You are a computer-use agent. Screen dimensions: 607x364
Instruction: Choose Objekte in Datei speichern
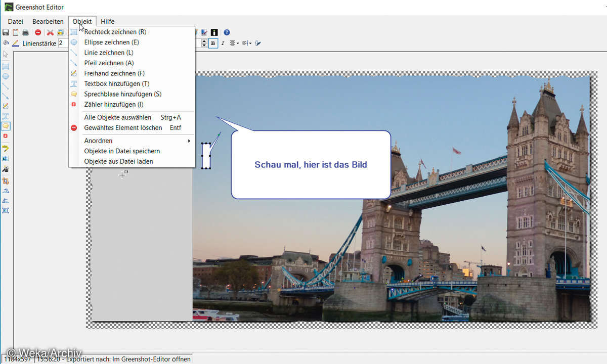coord(132,151)
